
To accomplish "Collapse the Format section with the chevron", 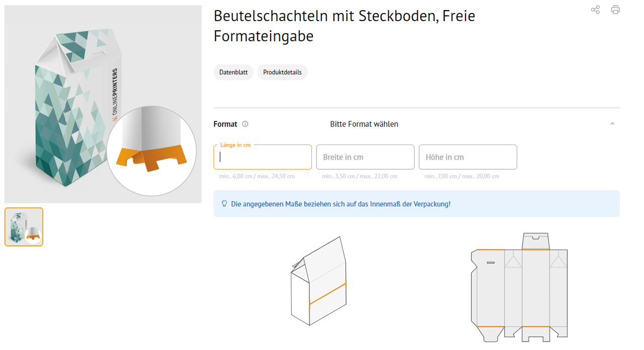I will (612, 124).
